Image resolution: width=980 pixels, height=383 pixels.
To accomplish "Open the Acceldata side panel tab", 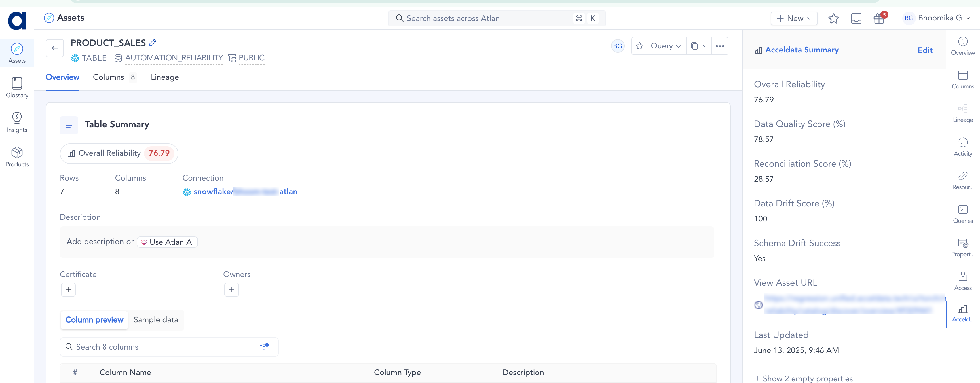I will click(963, 313).
